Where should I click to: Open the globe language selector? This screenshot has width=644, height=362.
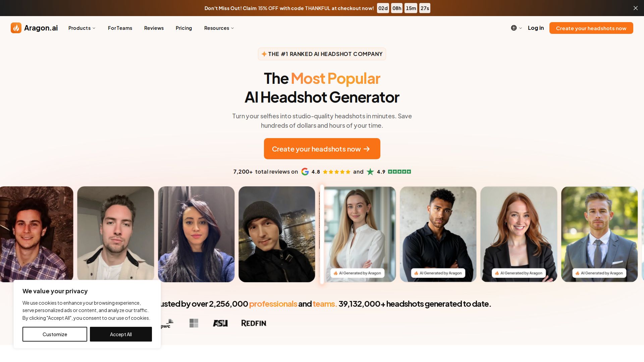[514, 28]
